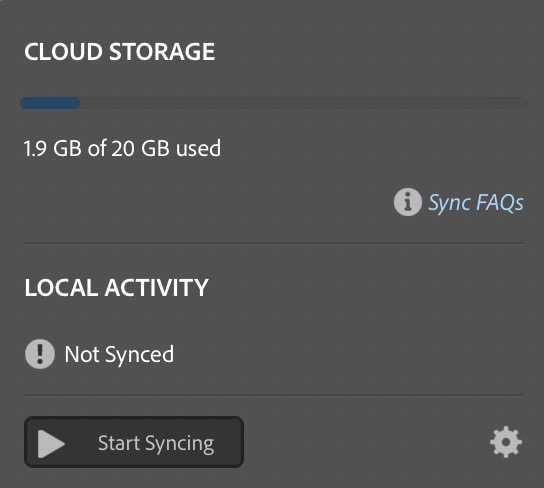
Task: Click the CLOUD STORAGE heading
Action: [x=120, y=52]
